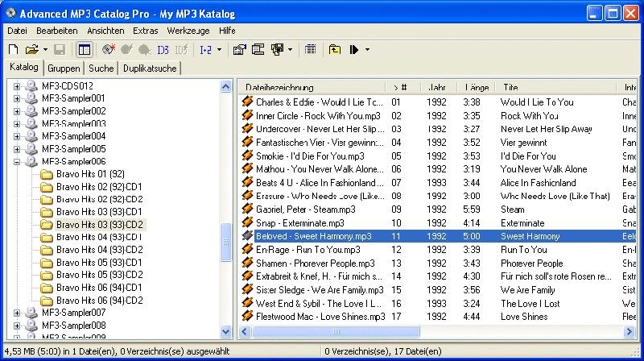This screenshot has width=644, height=361.
Task: Expand the MP3-Sampler007 tree node
Action: 17,313
